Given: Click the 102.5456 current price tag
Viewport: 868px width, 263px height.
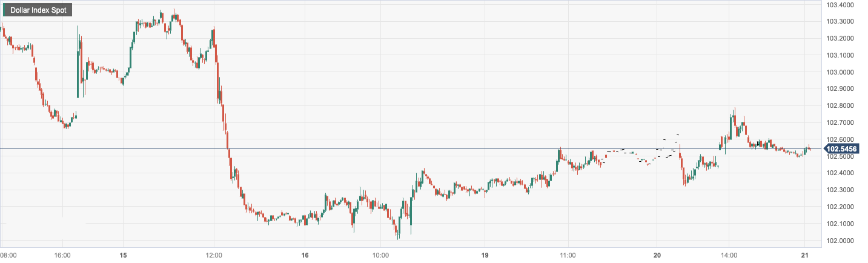Looking at the screenshot, I should (x=842, y=149).
